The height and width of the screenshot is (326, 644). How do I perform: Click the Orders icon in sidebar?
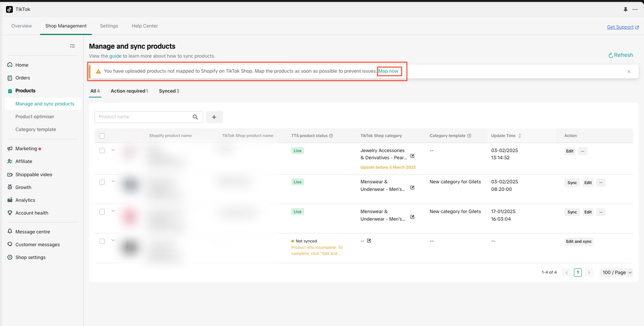tap(10, 78)
